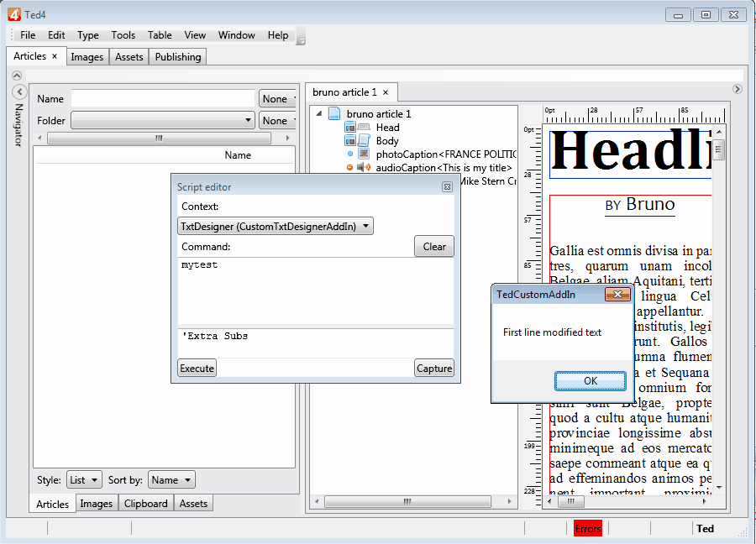Click the Clear button in Script editor

pos(434,246)
